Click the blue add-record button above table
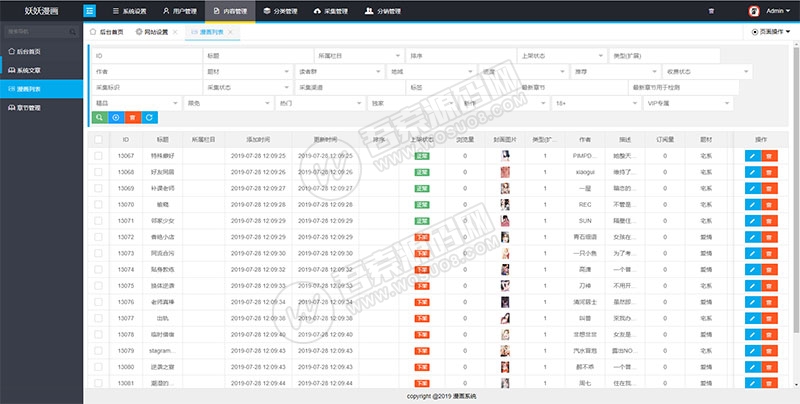Screen dimensions: 800x404 coord(117,117)
